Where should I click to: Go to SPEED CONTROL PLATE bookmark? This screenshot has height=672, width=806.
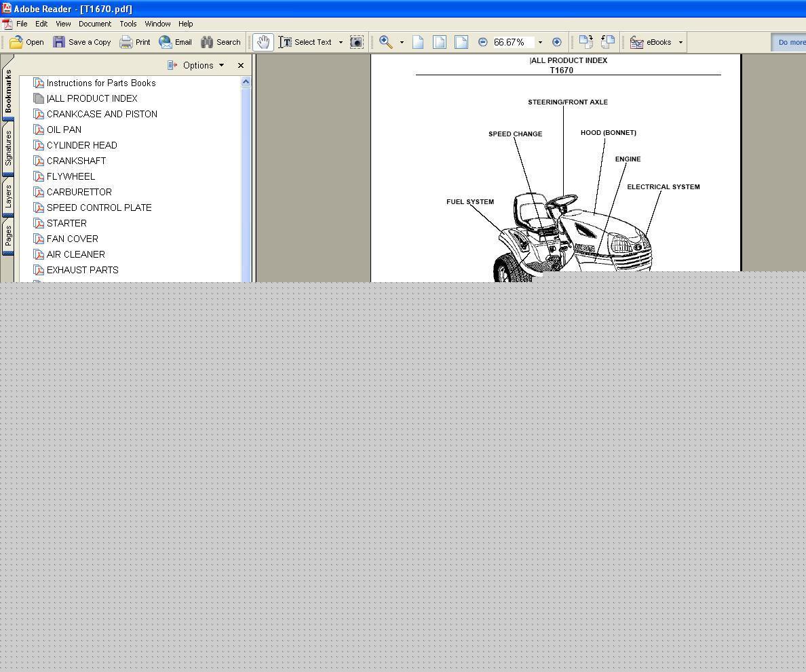tap(98, 207)
